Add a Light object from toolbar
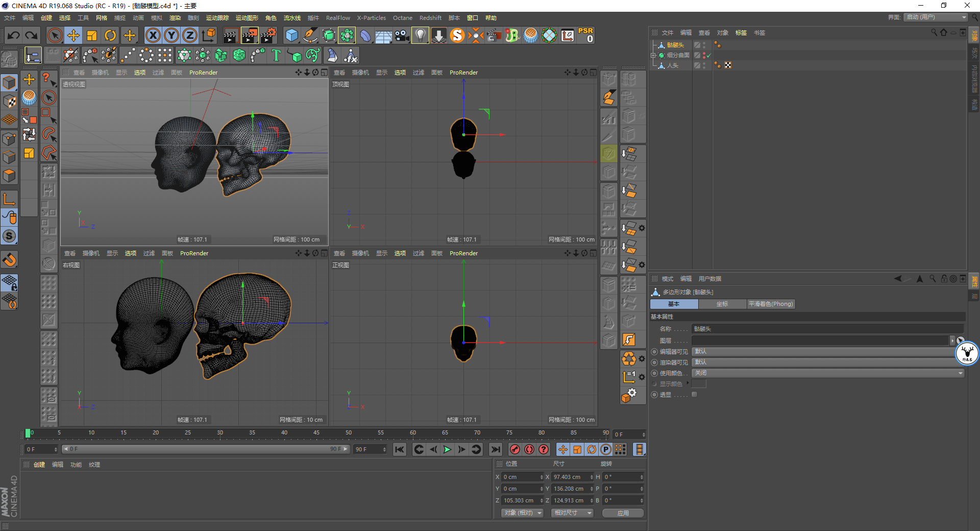The width and height of the screenshot is (980, 531). (x=420, y=35)
